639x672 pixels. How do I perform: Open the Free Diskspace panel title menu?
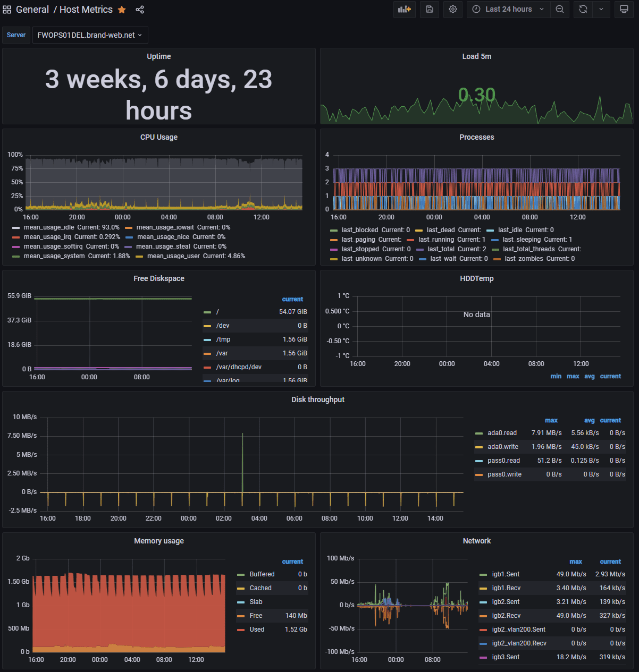[159, 278]
